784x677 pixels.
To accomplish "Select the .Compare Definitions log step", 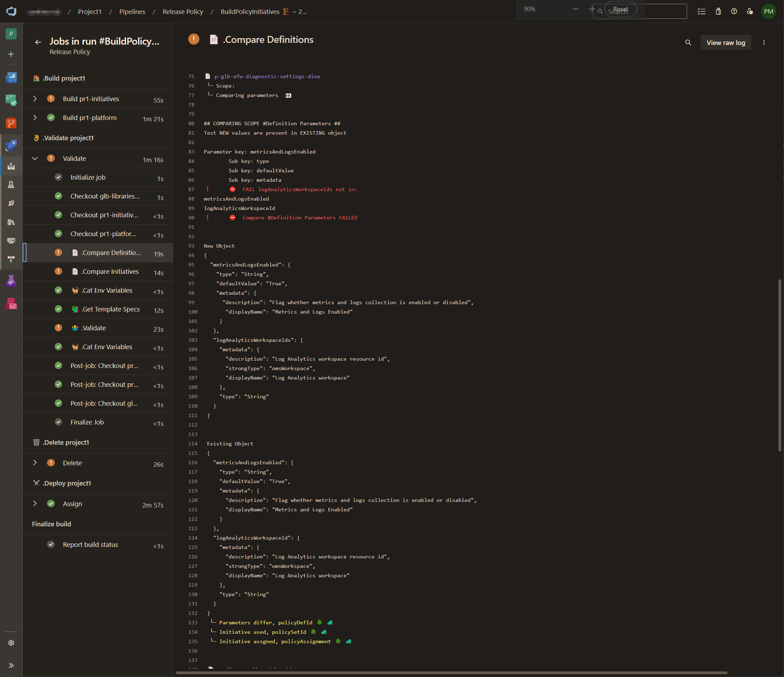I will point(109,252).
